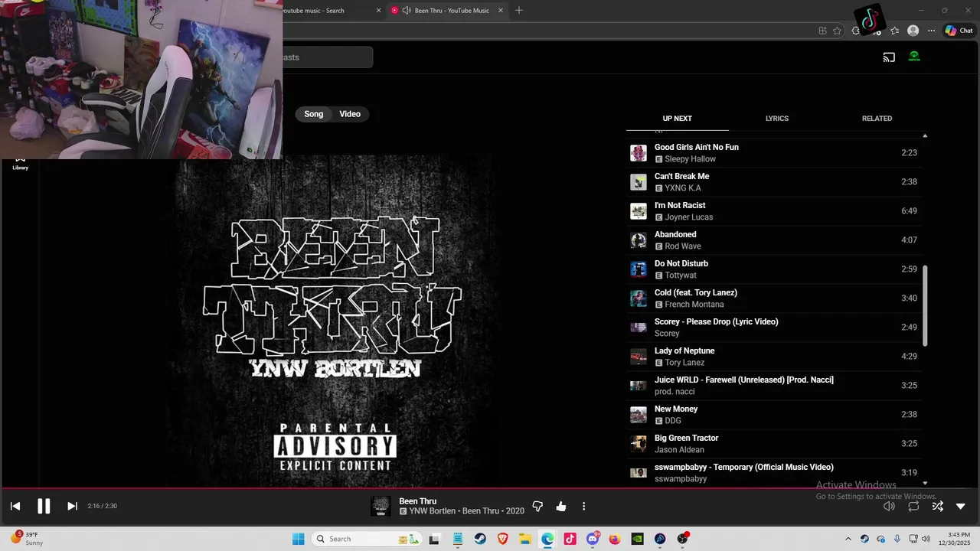
Task: Play Good Girls Ain't No Fun from queue
Action: (773, 153)
